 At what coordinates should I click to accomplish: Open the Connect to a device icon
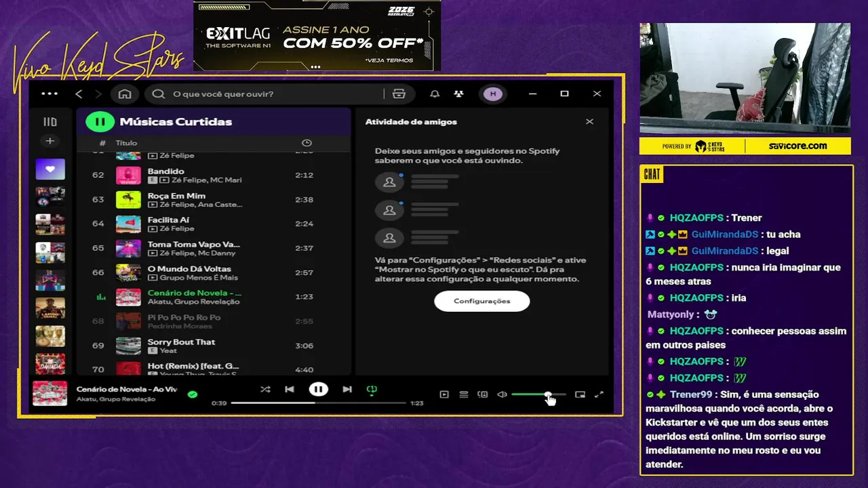[483, 394]
